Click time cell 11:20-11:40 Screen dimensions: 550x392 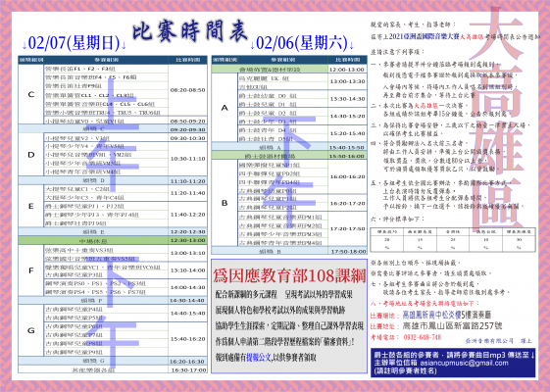[x=187, y=193]
